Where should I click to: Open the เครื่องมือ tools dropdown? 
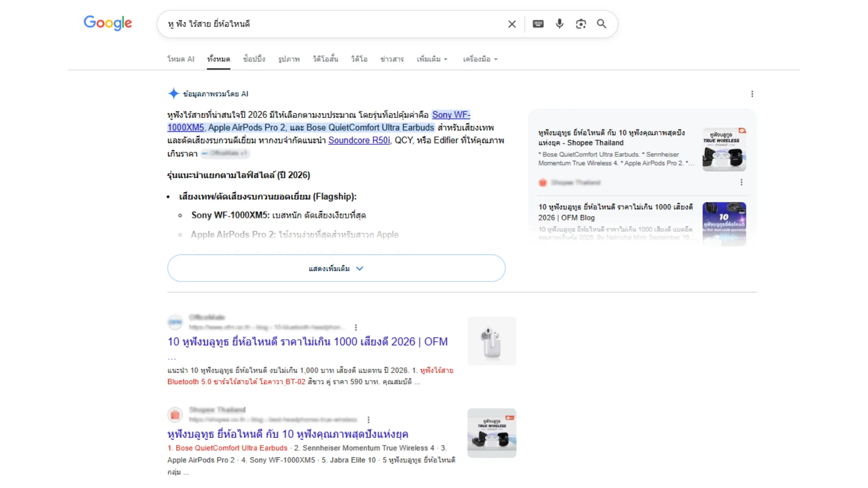pos(480,59)
